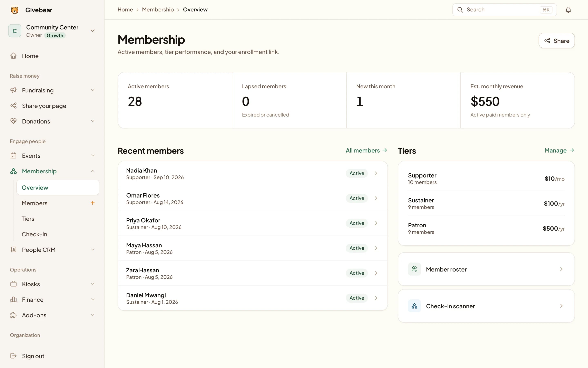Select the Supporter tier row
The width and height of the screenshot is (588, 368).
(486, 178)
